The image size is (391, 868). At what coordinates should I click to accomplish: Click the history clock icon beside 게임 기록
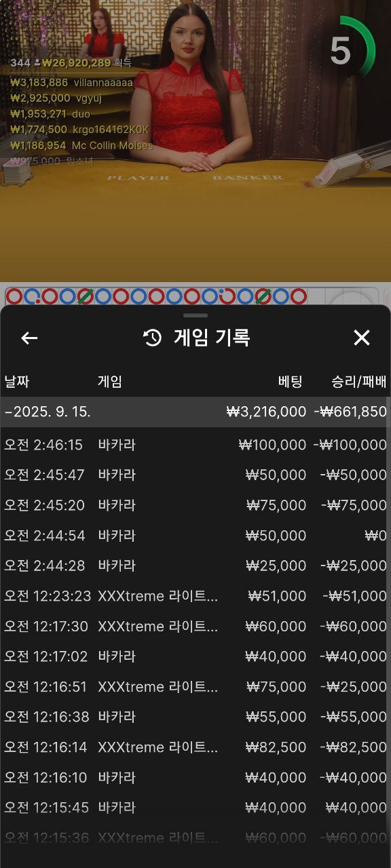[153, 338]
